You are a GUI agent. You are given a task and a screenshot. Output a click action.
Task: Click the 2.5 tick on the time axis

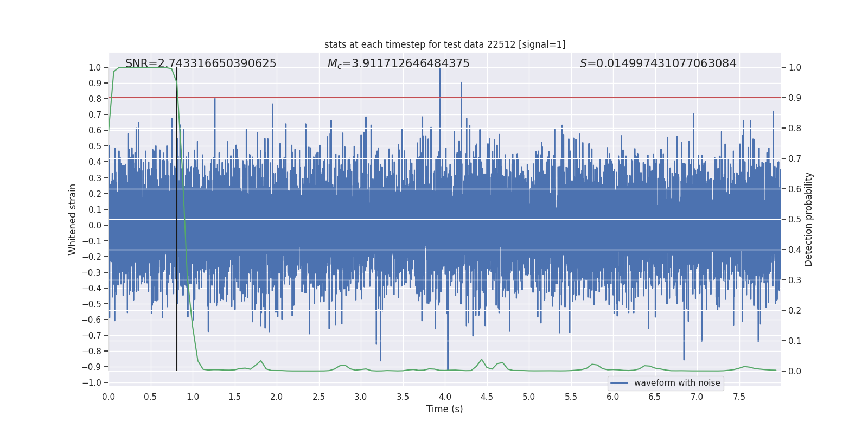(318, 397)
